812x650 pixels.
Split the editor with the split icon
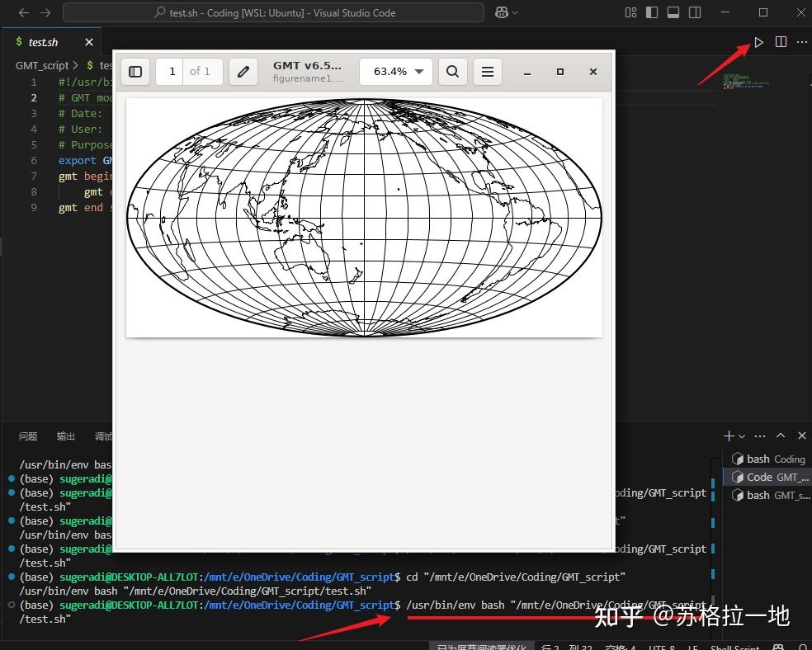[x=781, y=41]
